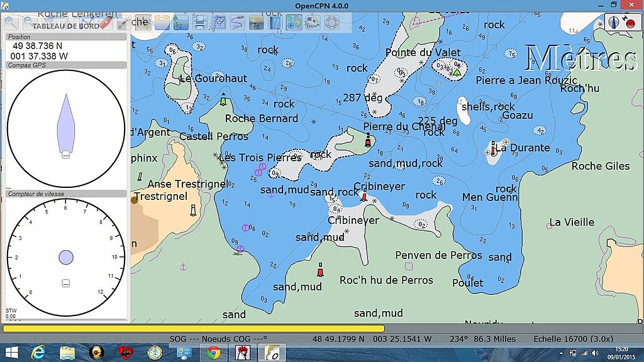Click the red GPS status indicator
This screenshot has height=362, width=644.
click(x=630, y=23)
